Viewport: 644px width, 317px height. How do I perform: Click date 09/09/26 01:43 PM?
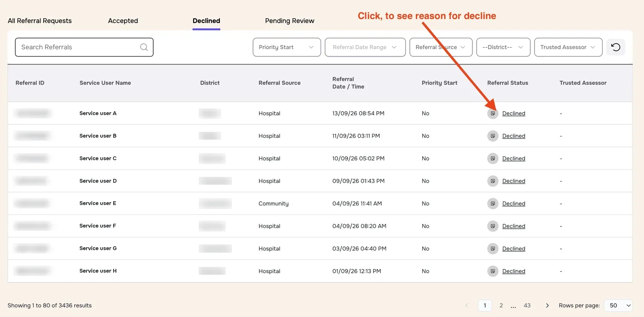tap(358, 181)
